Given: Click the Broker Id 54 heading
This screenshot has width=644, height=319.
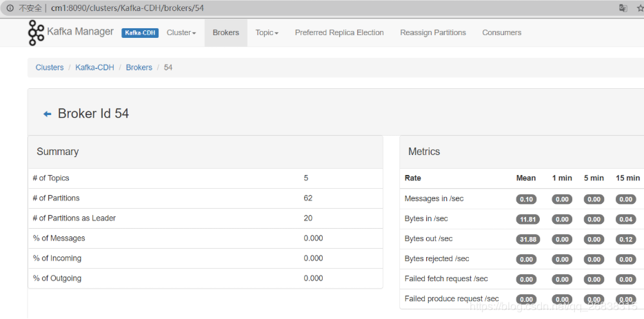Looking at the screenshot, I should pos(93,114).
